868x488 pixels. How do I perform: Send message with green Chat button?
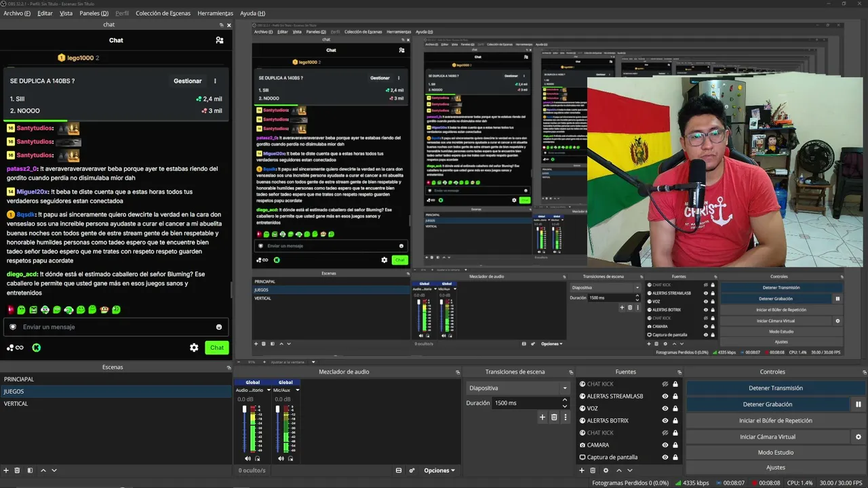217,348
